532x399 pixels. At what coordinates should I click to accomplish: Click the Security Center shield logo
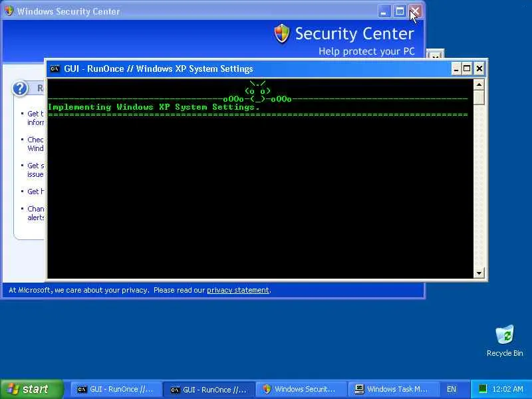(281, 34)
